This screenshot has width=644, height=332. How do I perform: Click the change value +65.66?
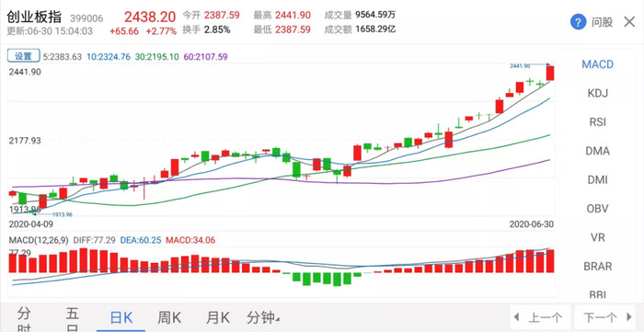pyautogui.click(x=124, y=31)
